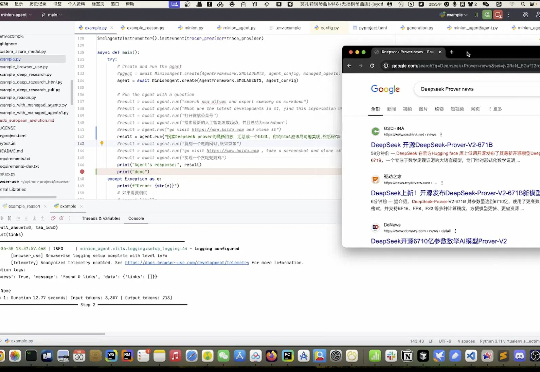Click the Google search input field

point(477,89)
